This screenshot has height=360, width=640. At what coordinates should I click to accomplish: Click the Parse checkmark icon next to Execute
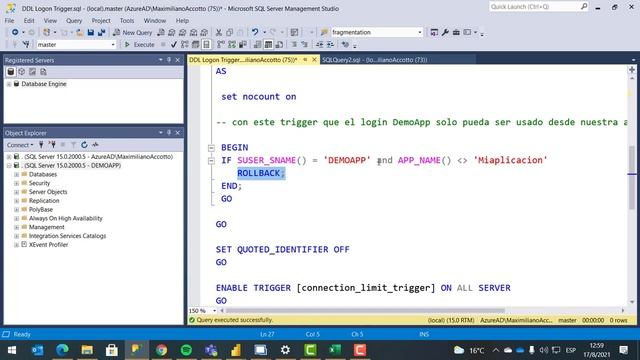tap(174, 44)
